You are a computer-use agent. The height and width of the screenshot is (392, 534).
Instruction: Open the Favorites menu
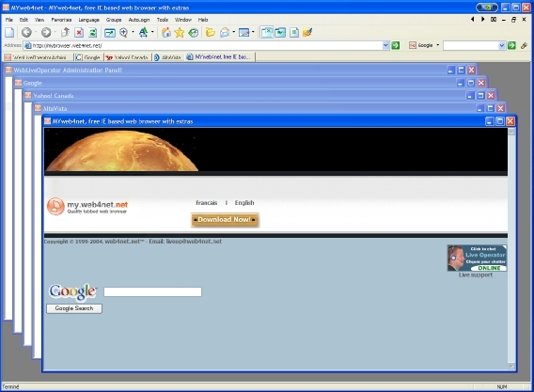tap(61, 20)
